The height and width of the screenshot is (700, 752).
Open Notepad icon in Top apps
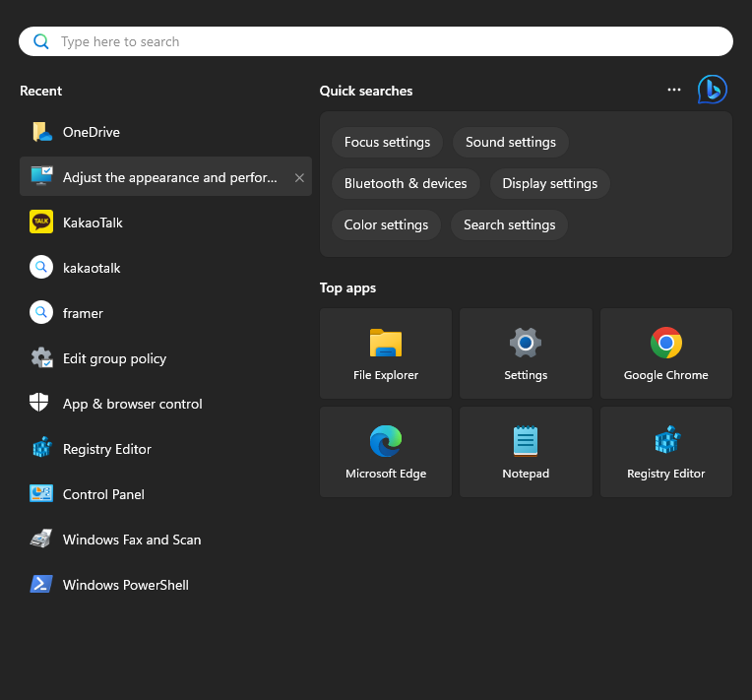(526, 441)
